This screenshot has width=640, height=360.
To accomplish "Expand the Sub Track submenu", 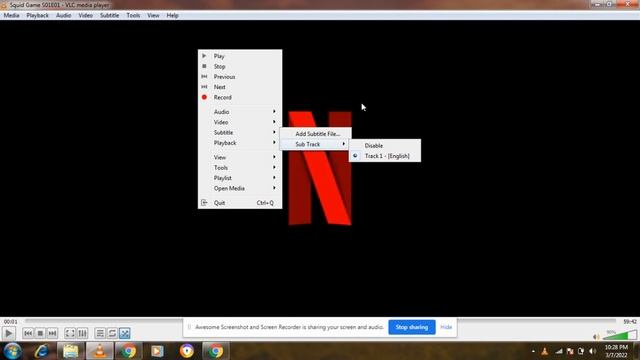I will pyautogui.click(x=316, y=144).
